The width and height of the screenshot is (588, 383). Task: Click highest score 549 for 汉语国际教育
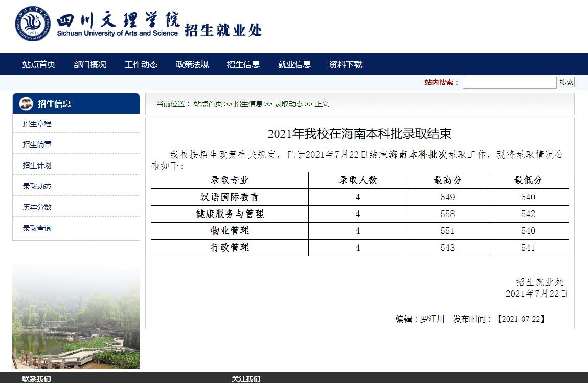click(x=448, y=197)
